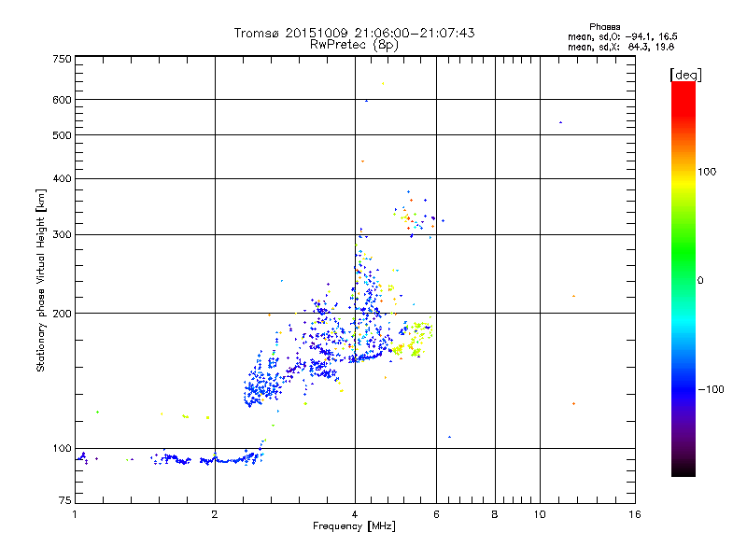Click the y-axis '75' tick label
Image resolution: width=747 pixels, height=560 pixels.
(x=65, y=500)
